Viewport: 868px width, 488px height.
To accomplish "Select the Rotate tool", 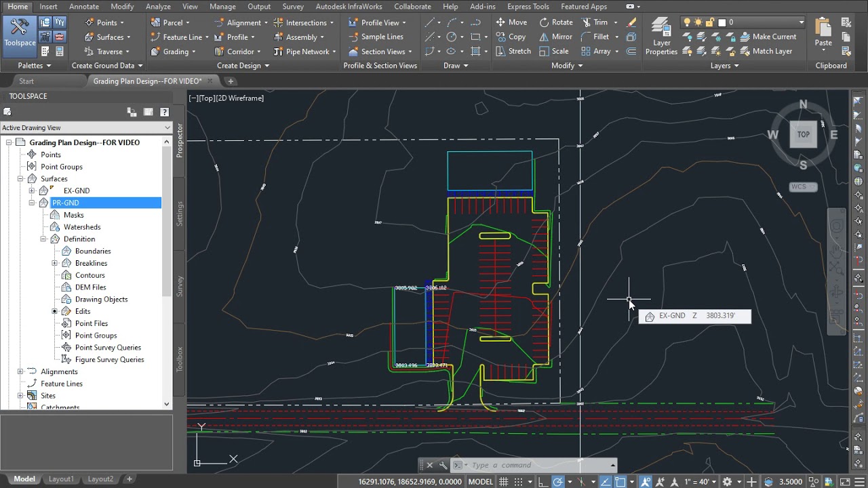I will tap(556, 22).
